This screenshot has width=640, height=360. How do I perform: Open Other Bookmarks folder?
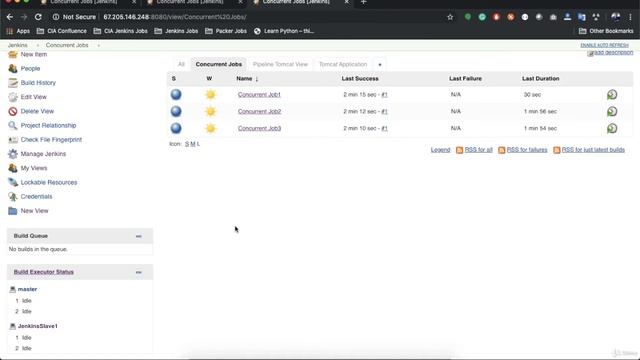606,31
